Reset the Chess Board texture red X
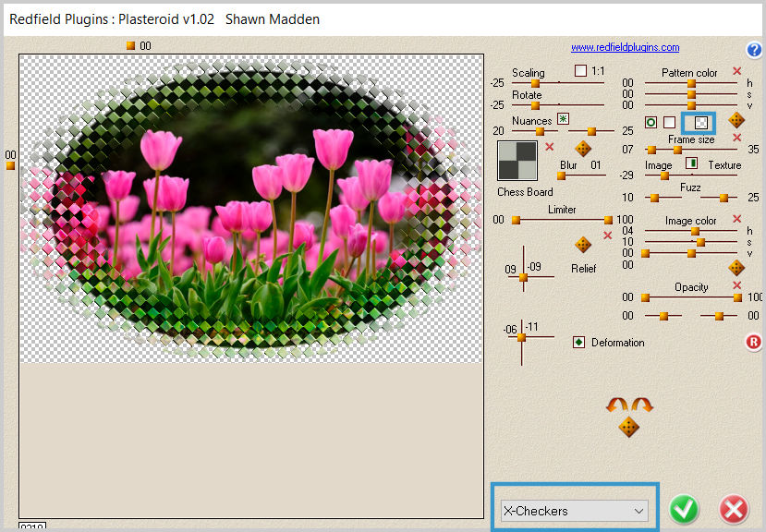 tap(550, 147)
